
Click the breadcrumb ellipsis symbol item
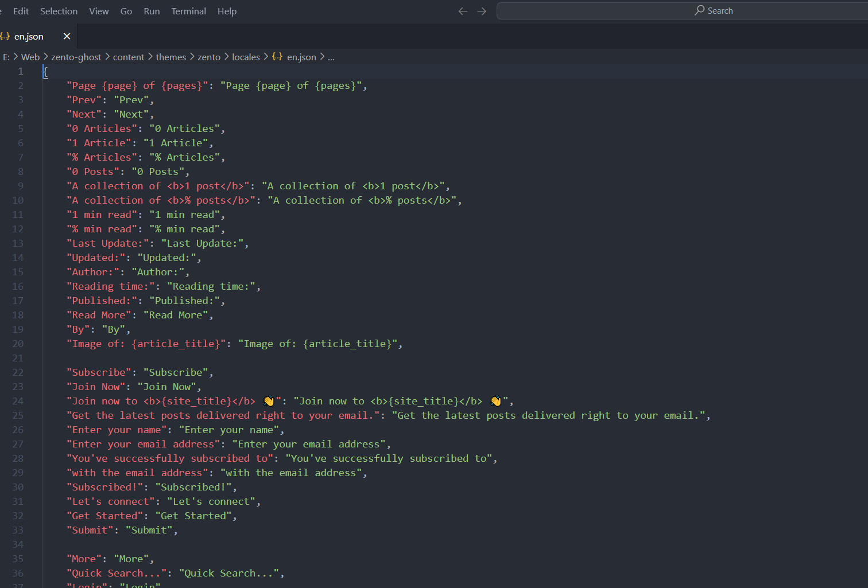click(x=331, y=57)
